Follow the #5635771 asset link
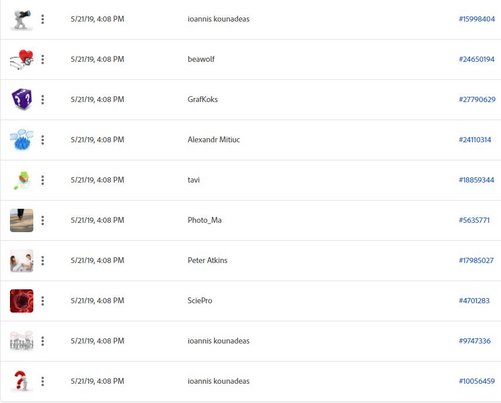501x403 pixels. (x=474, y=220)
